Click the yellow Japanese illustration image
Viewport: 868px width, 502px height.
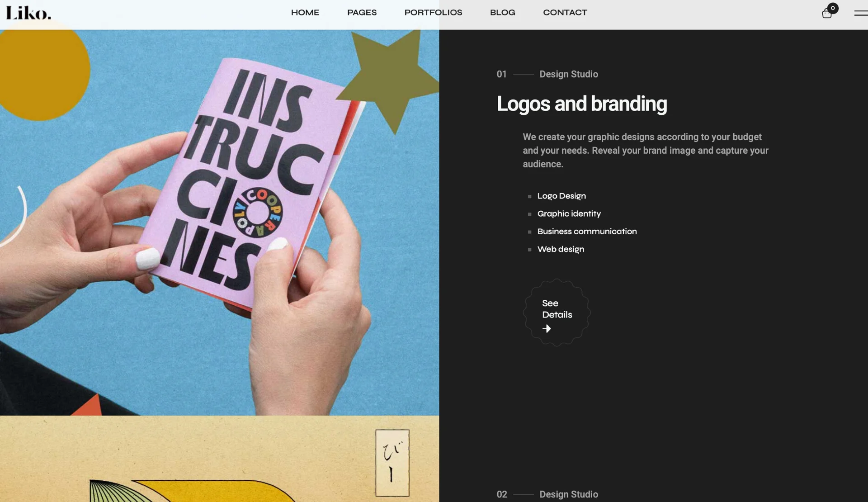(219, 459)
